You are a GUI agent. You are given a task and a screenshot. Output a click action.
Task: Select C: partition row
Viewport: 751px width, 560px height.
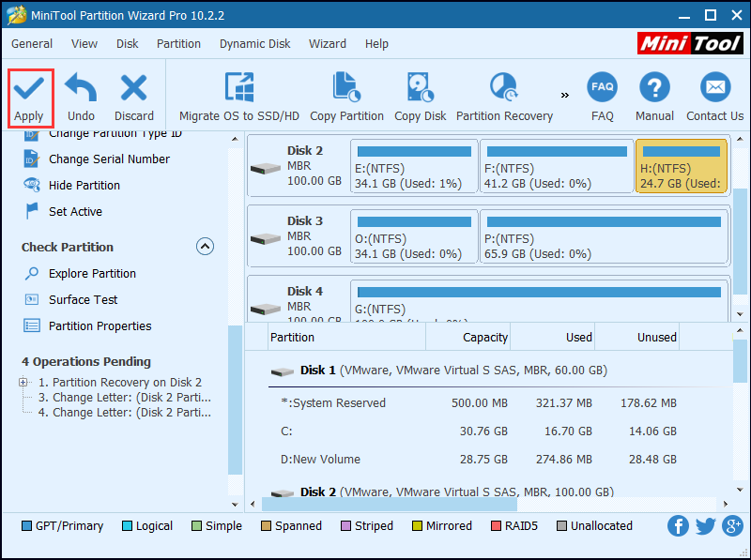pyautogui.click(x=488, y=431)
